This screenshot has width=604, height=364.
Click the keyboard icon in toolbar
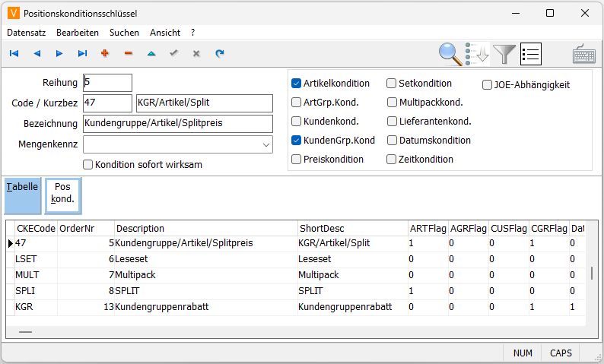(x=584, y=54)
